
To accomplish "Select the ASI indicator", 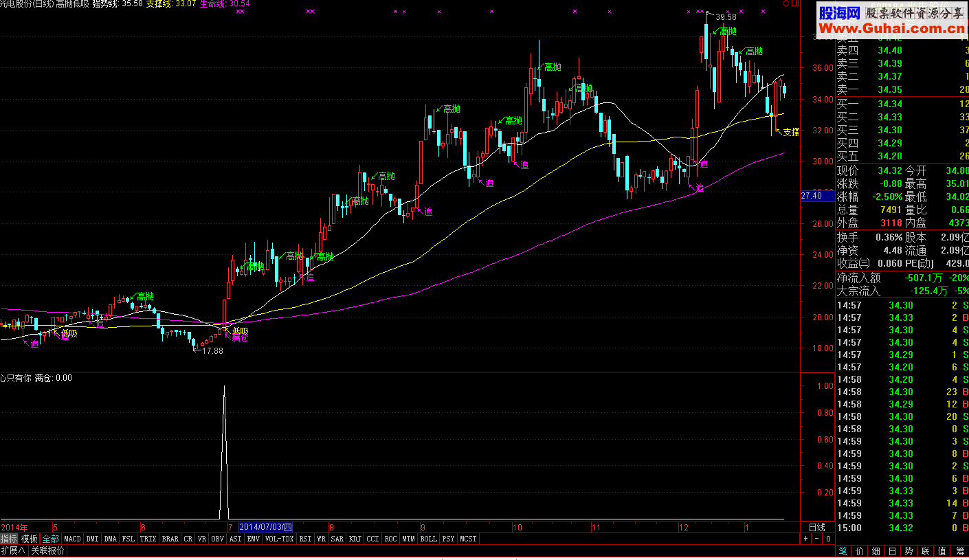I will [236, 539].
